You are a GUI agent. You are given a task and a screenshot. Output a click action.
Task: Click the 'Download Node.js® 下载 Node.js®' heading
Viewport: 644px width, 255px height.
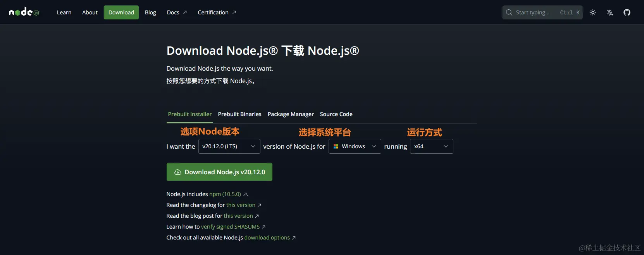(x=263, y=51)
